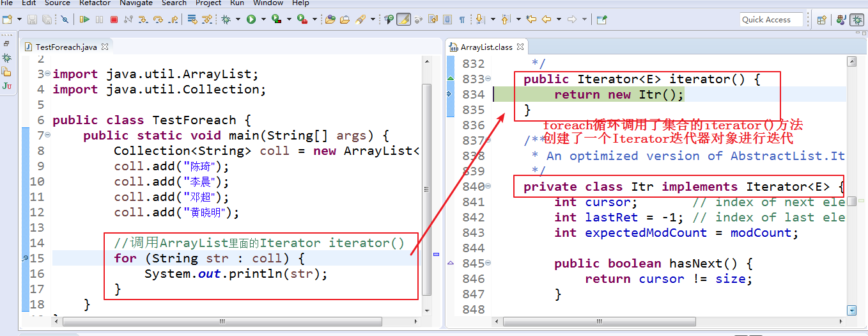Click the New file wizard icon
Viewport: 868px width, 336px height.
tap(6, 20)
